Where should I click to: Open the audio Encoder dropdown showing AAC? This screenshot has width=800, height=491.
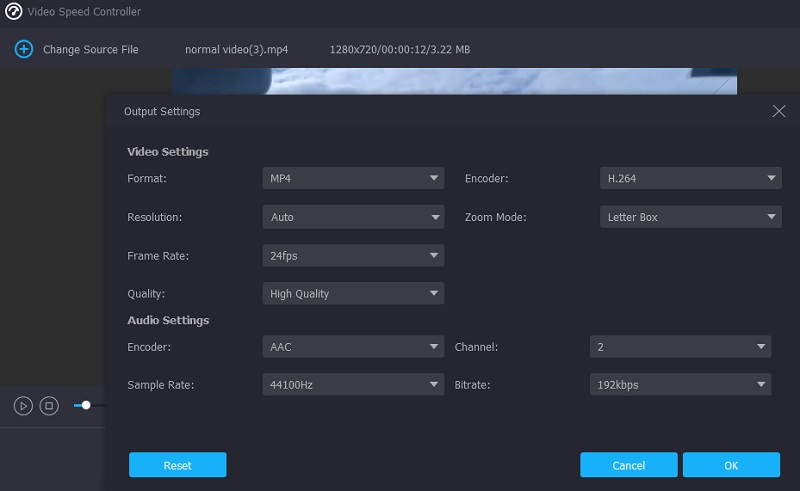353,347
